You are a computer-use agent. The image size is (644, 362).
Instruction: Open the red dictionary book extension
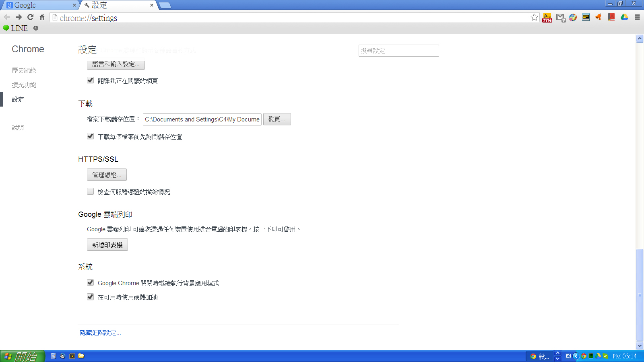(611, 17)
